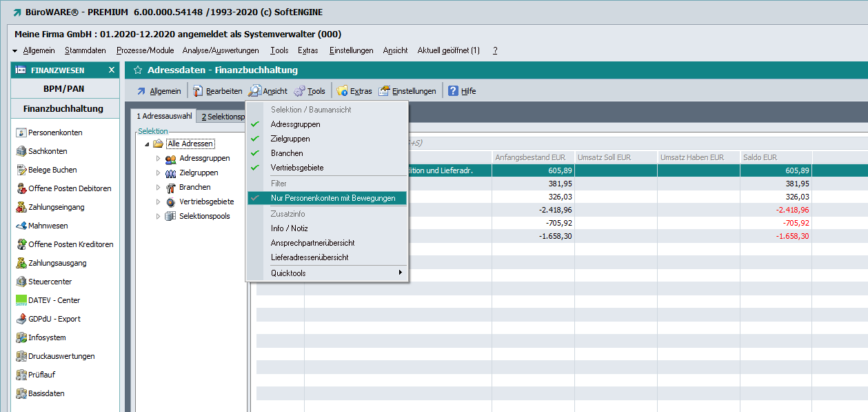Image resolution: width=868 pixels, height=412 pixels.
Task: Select the BPM/PAN panel button
Action: [x=63, y=89]
